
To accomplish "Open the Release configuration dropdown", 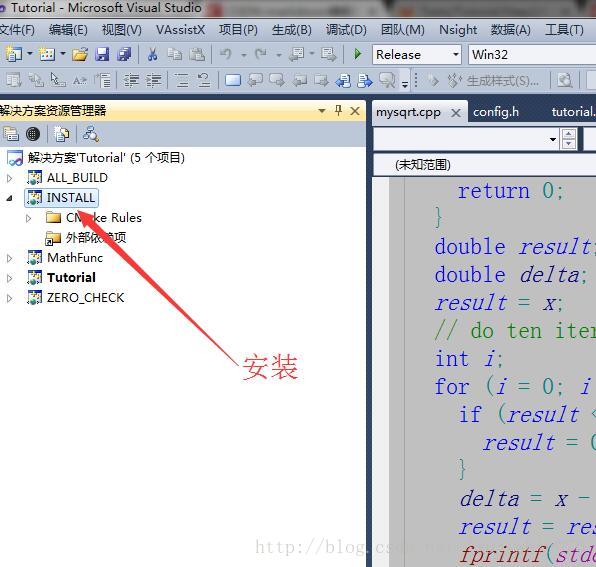I will pos(456,54).
